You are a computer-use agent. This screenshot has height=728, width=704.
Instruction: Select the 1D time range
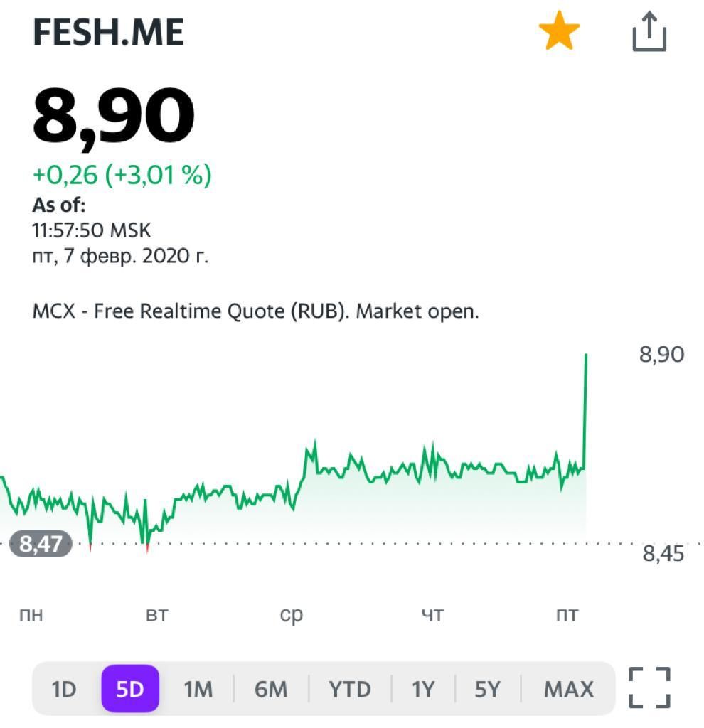(64, 689)
